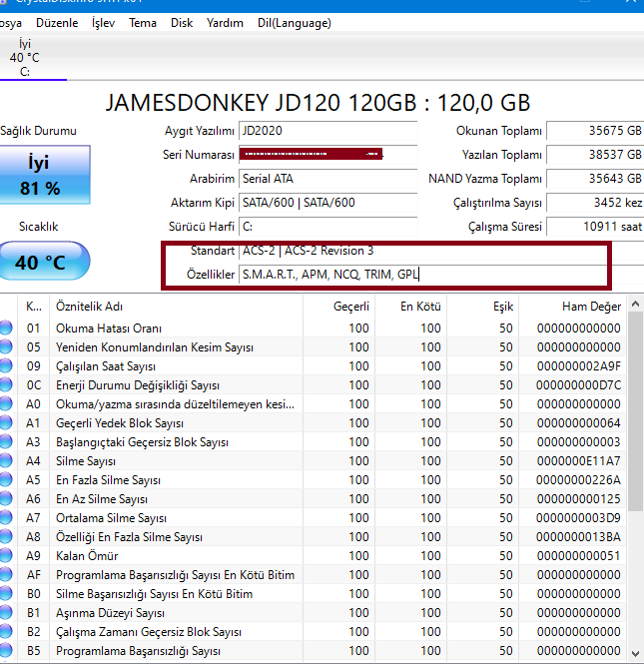
Task: Click status icon for attribute B5 row
Action: [6, 651]
